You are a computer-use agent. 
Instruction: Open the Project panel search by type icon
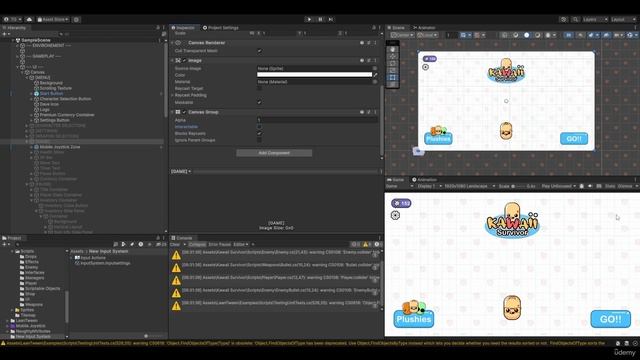(x=124, y=244)
